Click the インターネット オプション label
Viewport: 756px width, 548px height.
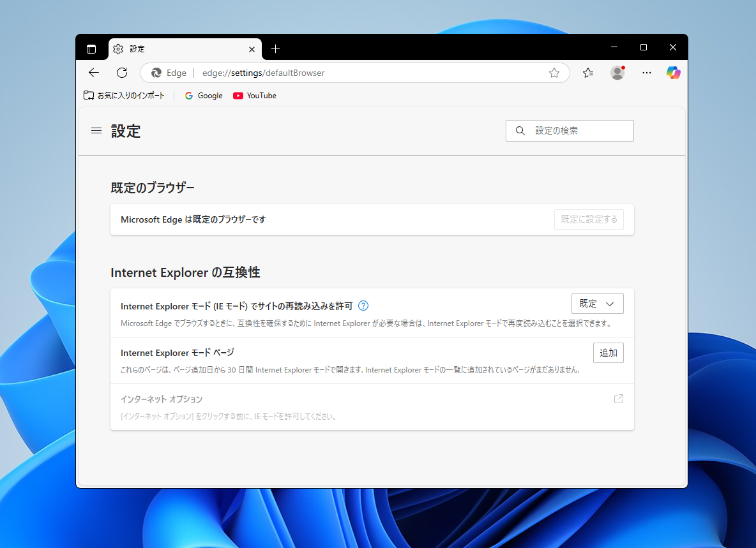click(162, 399)
